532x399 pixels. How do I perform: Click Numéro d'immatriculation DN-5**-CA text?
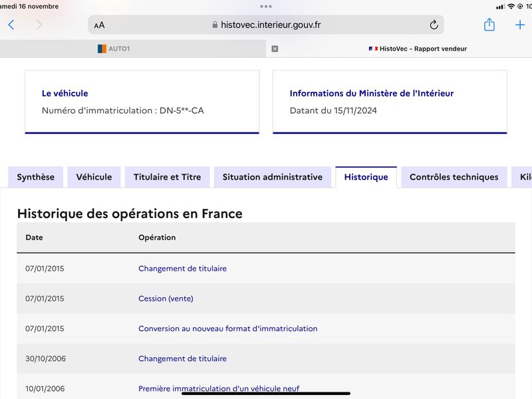pyautogui.click(x=123, y=110)
